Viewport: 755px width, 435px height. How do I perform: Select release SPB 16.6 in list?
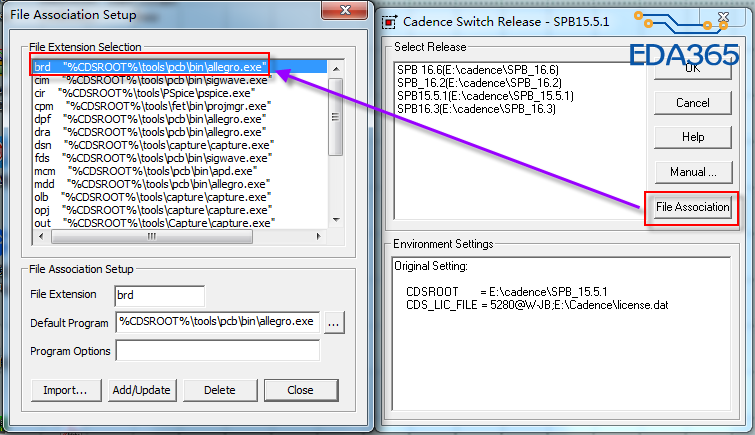tap(478, 70)
